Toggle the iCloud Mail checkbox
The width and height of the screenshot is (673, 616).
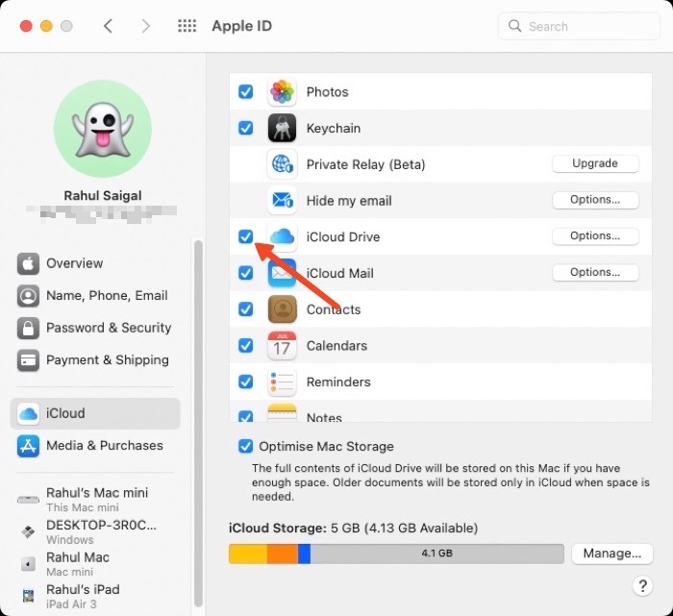(245, 272)
